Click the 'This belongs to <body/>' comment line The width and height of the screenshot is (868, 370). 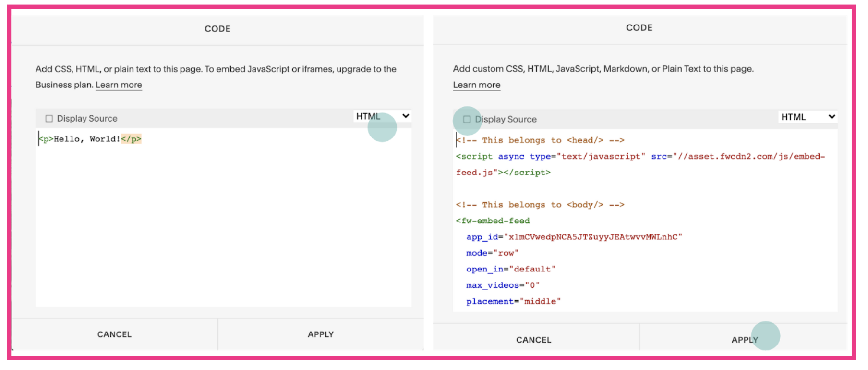(540, 205)
